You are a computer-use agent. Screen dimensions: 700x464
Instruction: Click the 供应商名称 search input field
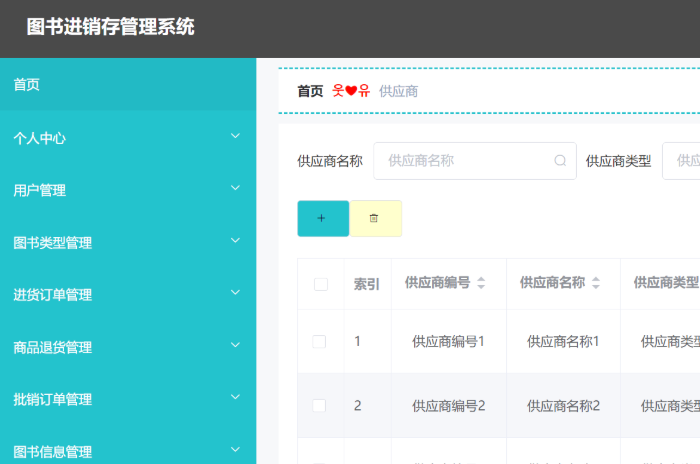pos(465,160)
